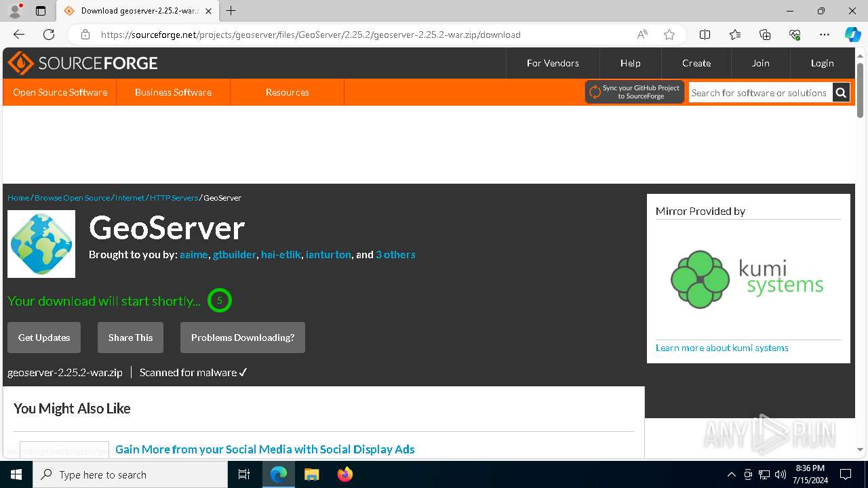This screenshot has width=868, height=488.
Task: Reload the page with the refresh icon
Action: [x=49, y=35]
